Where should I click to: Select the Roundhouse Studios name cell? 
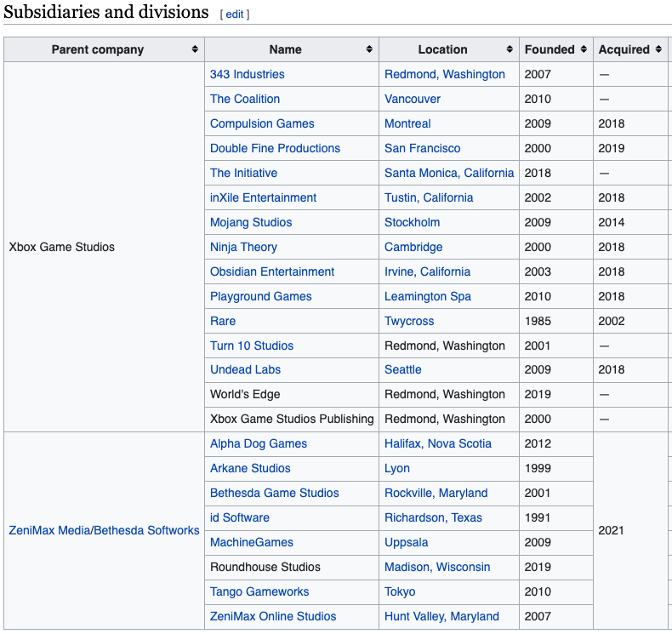tap(292, 567)
